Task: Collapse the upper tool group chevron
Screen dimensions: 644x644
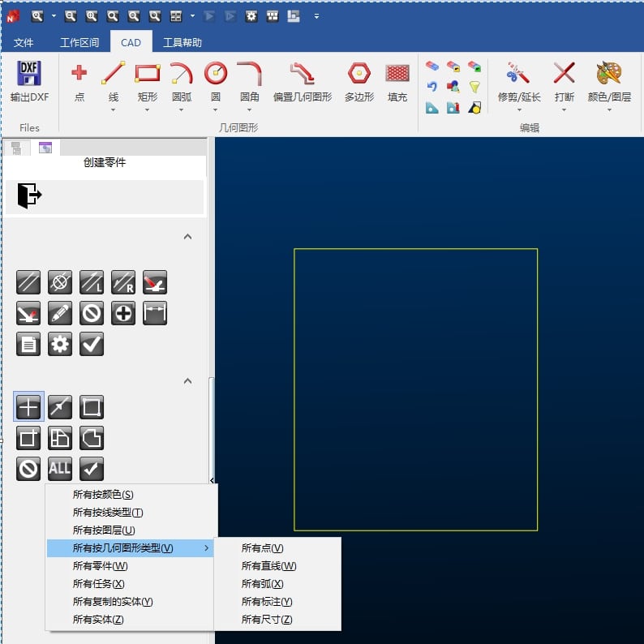Action: pos(187,237)
